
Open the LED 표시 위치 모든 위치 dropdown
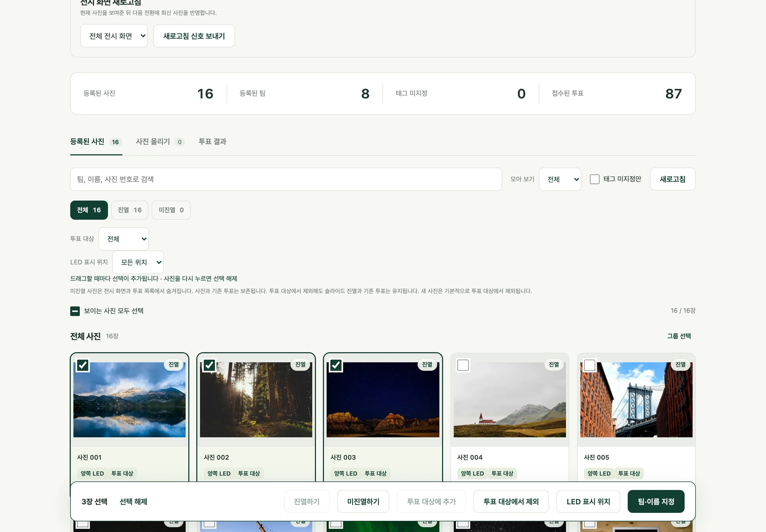pyautogui.click(x=138, y=262)
